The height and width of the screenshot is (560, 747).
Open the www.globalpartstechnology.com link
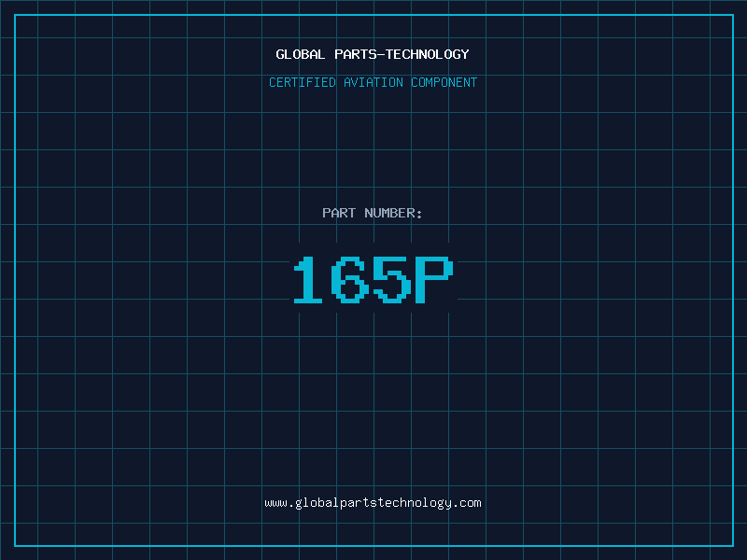click(373, 503)
